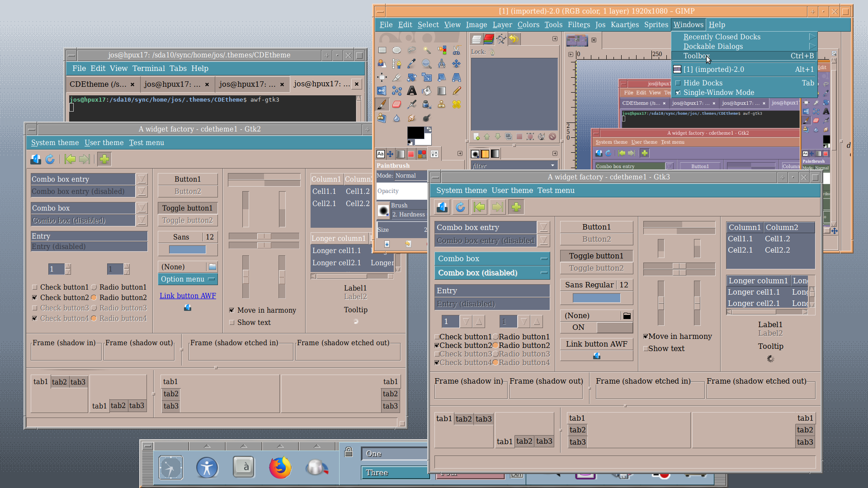This screenshot has width=868, height=488.
Task: Pick the Fuzzy Select magic wand tool
Action: pos(426,50)
